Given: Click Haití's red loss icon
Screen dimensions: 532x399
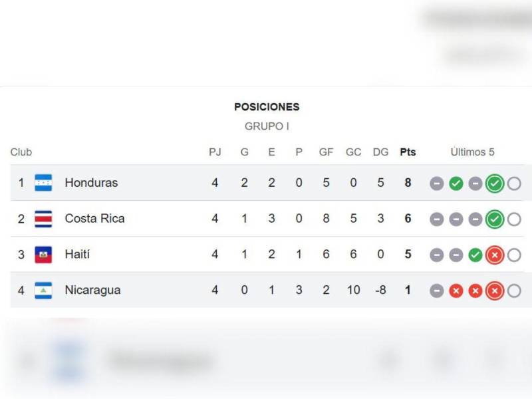Looking at the screenshot, I should [x=495, y=254].
